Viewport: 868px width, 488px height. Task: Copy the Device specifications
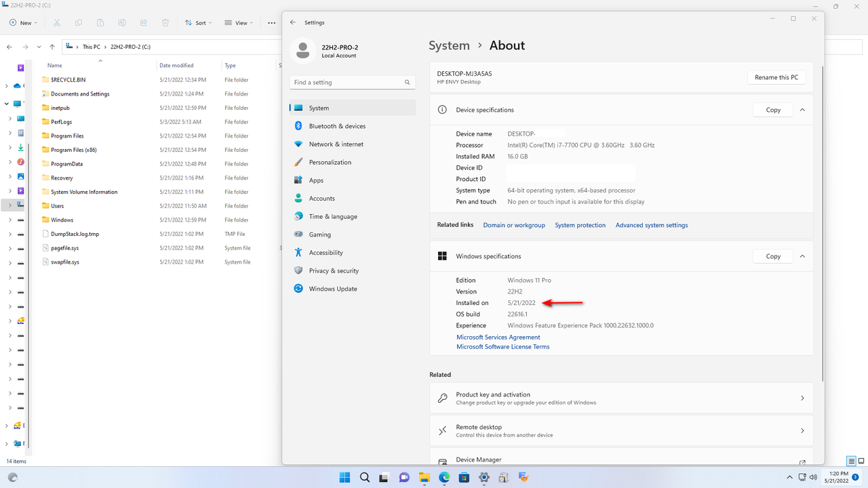(x=773, y=110)
